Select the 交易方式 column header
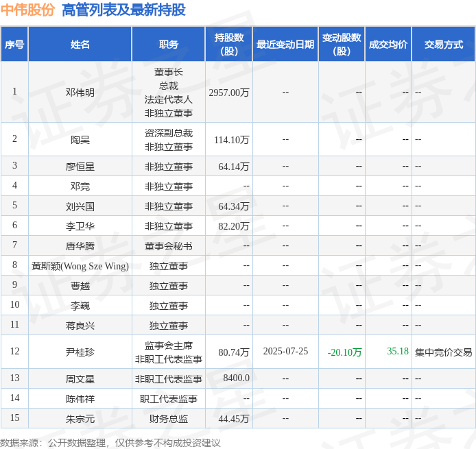The height and width of the screenshot is (449, 476). tap(444, 45)
